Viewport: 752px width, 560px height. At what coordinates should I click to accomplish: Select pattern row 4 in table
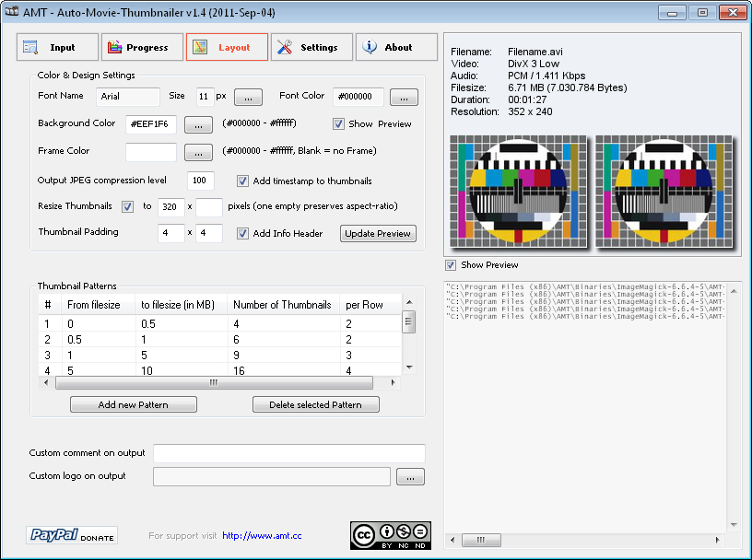(x=219, y=370)
